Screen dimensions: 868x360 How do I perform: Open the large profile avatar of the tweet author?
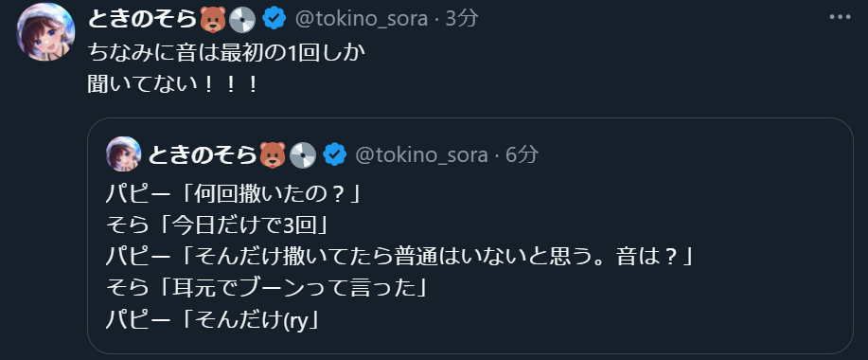pos(45,31)
